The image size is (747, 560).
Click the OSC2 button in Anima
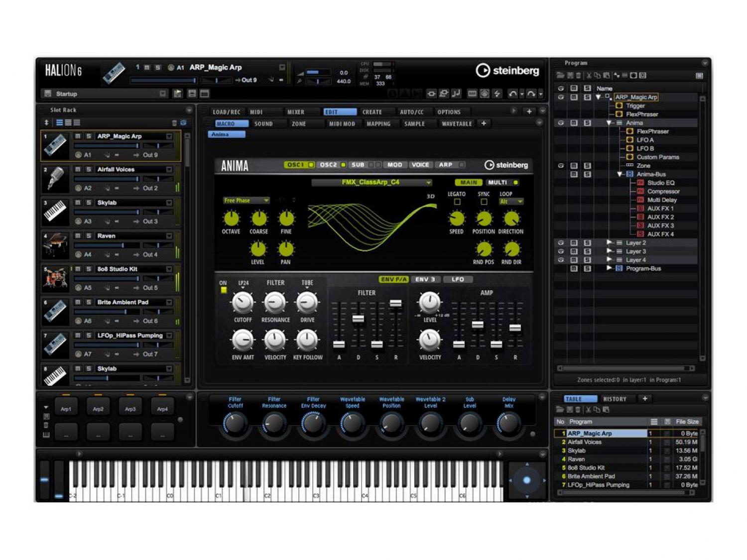pos(328,165)
